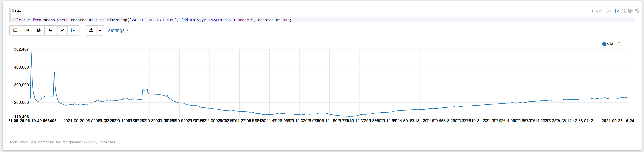Hide the paragraph code editor
Image resolution: width=644 pixels, height=152 pixels.
coord(624,11)
